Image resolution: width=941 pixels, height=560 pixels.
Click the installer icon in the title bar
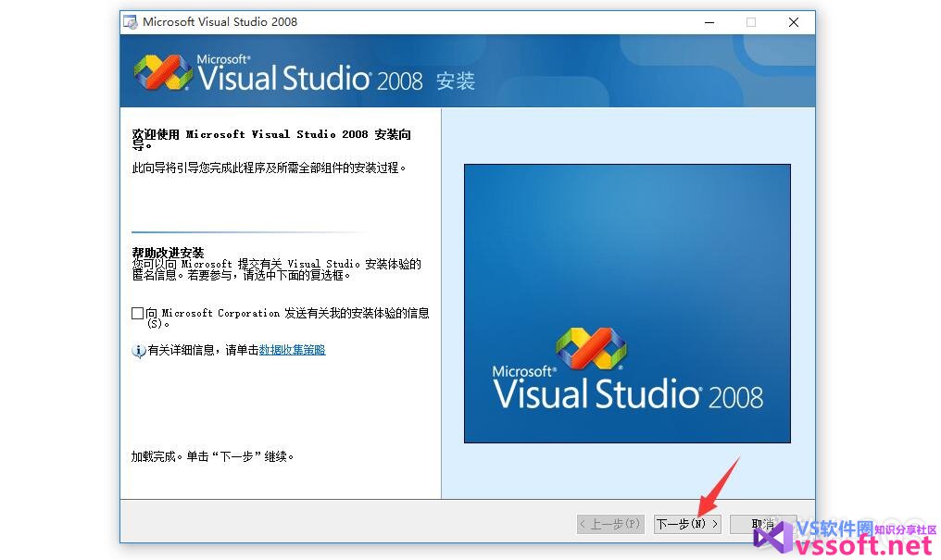[131, 22]
